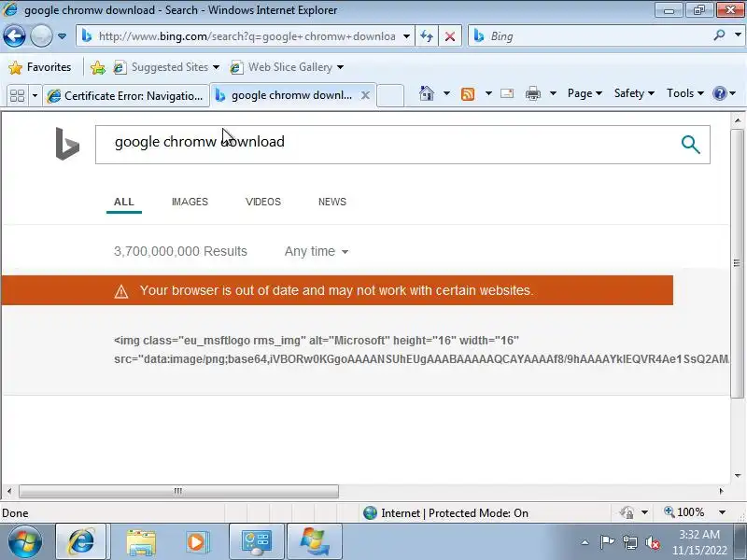
Task: Click the Home page icon
Action: coord(427,93)
